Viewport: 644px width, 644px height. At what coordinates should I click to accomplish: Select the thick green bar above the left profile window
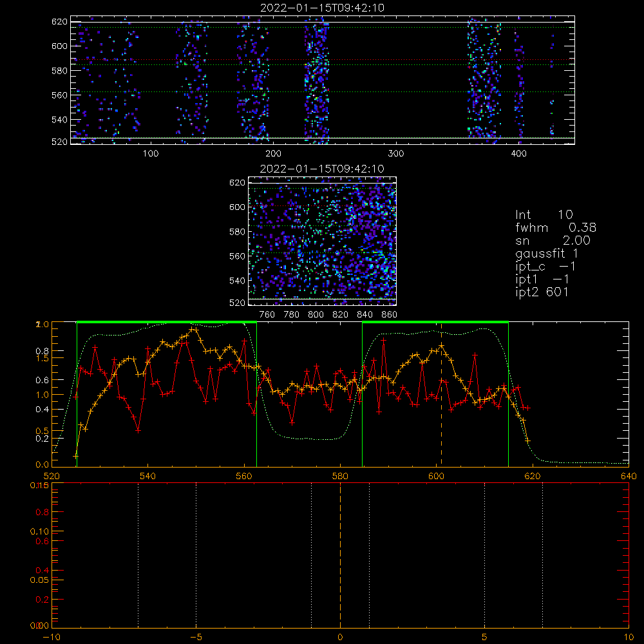coord(167,322)
